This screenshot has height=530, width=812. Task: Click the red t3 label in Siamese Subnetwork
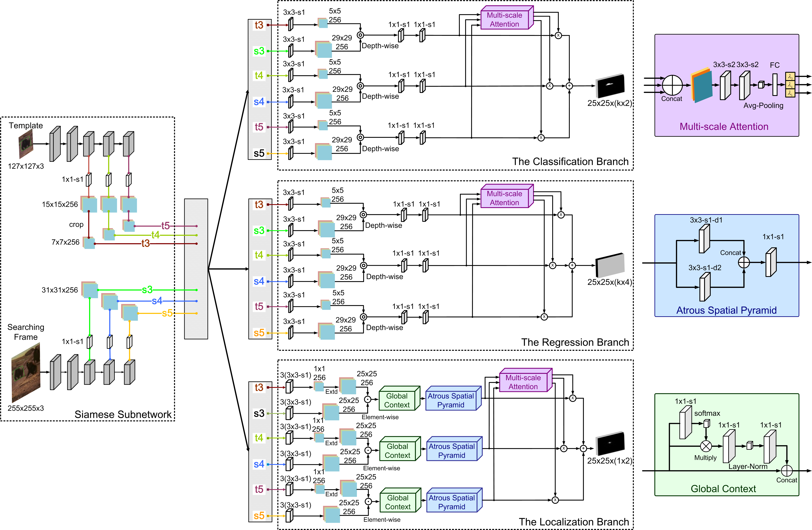pos(146,243)
